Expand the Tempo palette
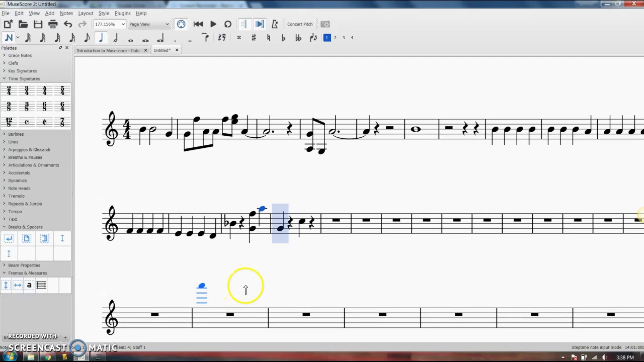This screenshot has height=362, width=644. pyautogui.click(x=15, y=212)
